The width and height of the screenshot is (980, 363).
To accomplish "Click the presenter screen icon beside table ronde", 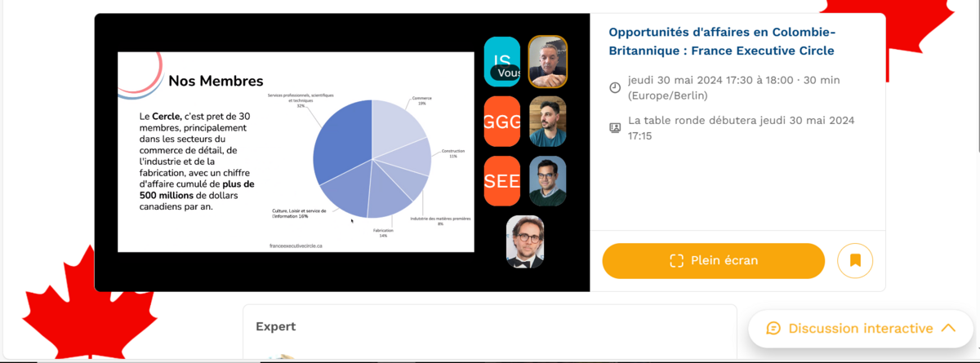I will pos(616,128).
